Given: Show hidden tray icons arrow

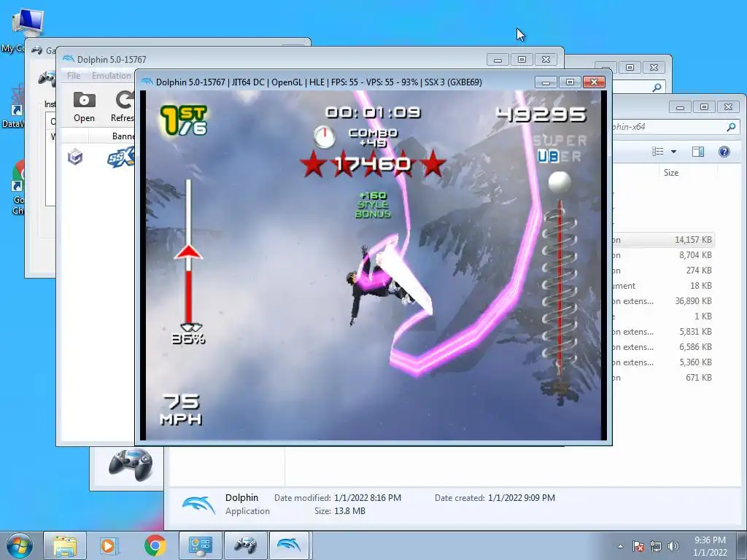Looking at the screenshot, I should pyautogui.click(x=620, y=546).
